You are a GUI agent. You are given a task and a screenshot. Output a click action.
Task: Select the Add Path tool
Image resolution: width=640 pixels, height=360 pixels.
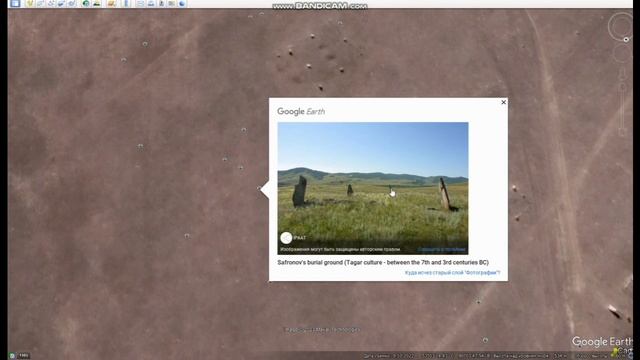(51, 3)
